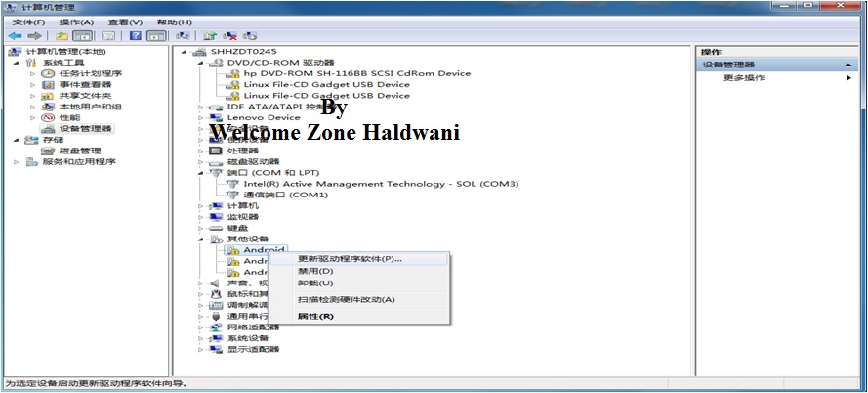The height and width of the screenshot is (393, 868).
Task: Collapse the 其他设备 node arrow
Action: pos(201,239)
